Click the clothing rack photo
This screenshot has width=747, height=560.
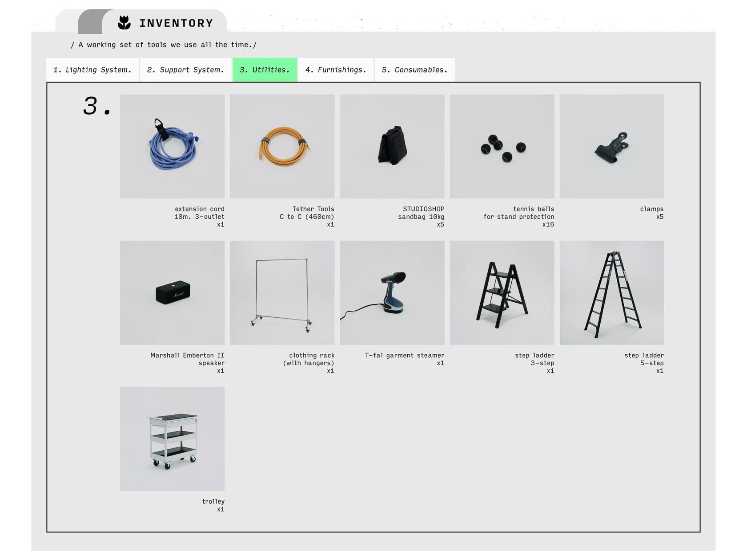point(282,292)
